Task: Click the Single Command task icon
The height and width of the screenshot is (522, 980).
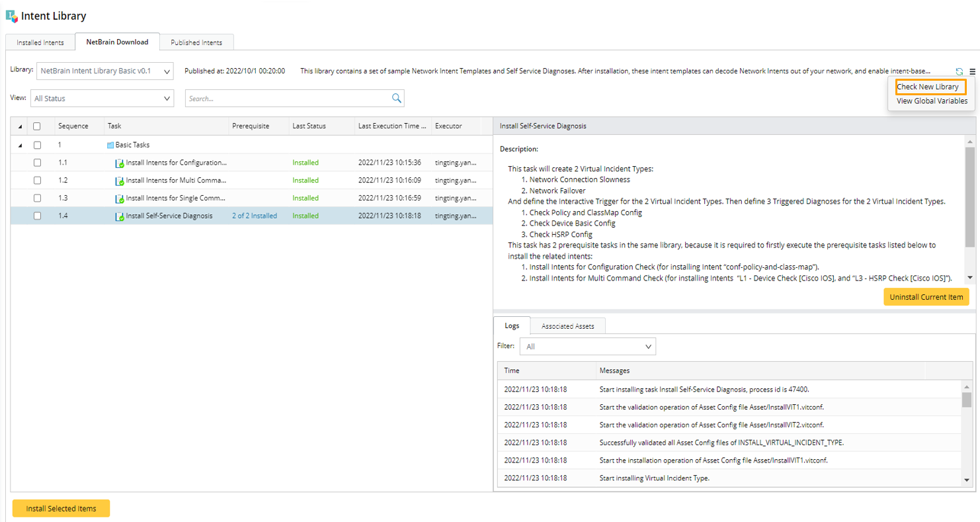Action: point(120,198)
